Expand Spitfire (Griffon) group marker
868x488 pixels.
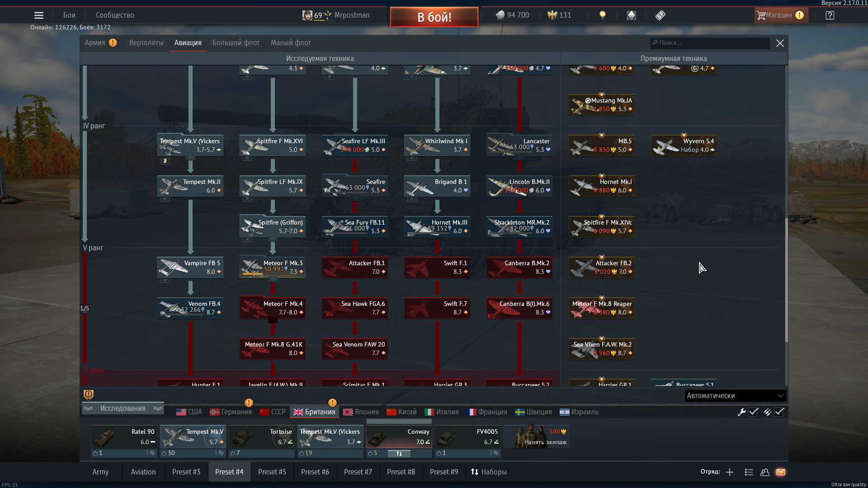[273, 239]
